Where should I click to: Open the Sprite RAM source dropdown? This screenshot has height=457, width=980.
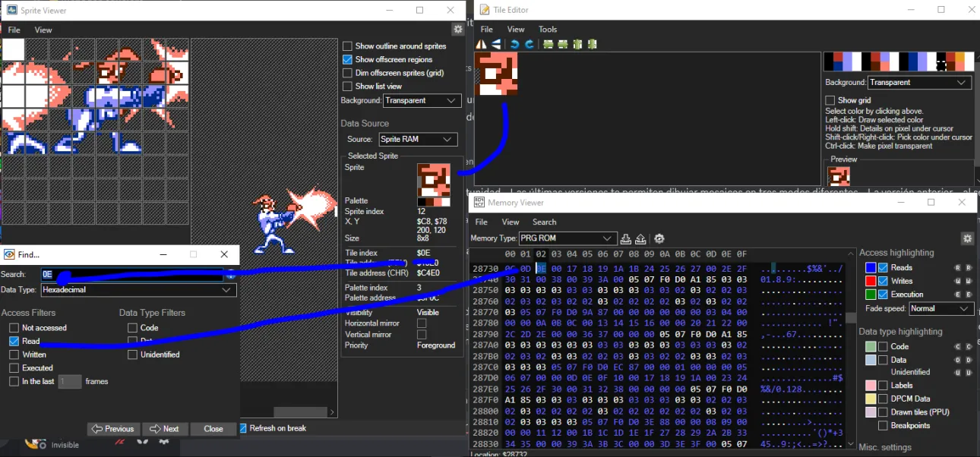click(417, 140)
